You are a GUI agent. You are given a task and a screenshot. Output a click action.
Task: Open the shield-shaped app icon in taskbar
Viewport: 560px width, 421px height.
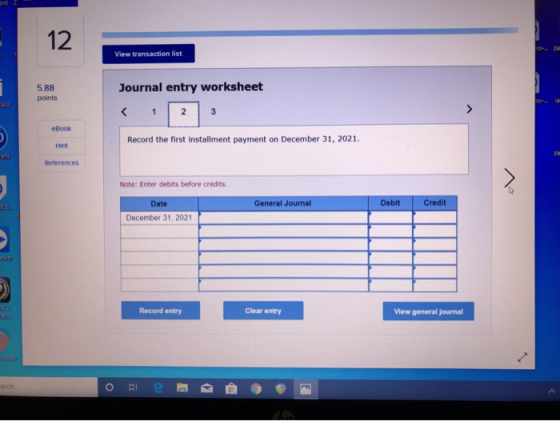click(281, 389)
